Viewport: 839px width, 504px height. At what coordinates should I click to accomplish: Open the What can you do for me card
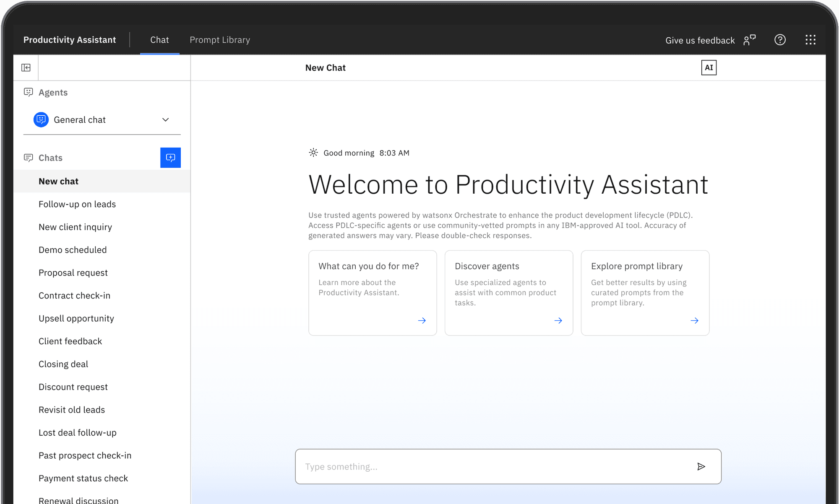click(373, 293)
